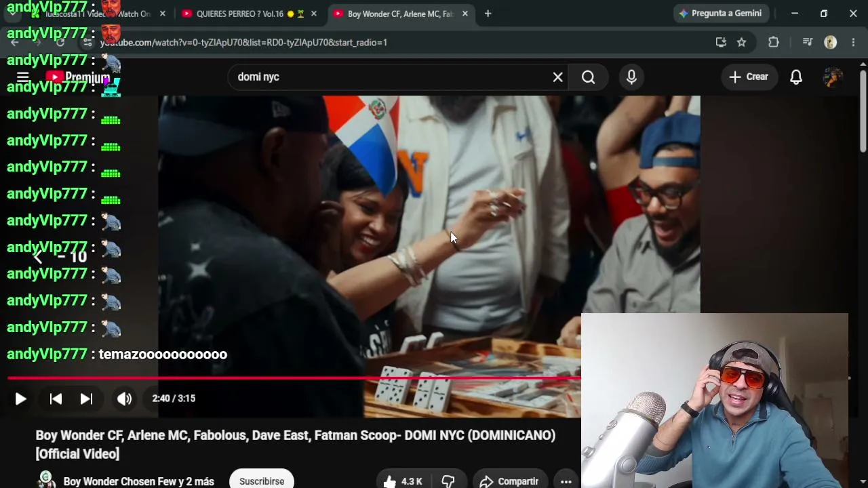Open the Crear menu
Image resolution: width=868 pixels, height=488 pixels.
click(749, 77)
